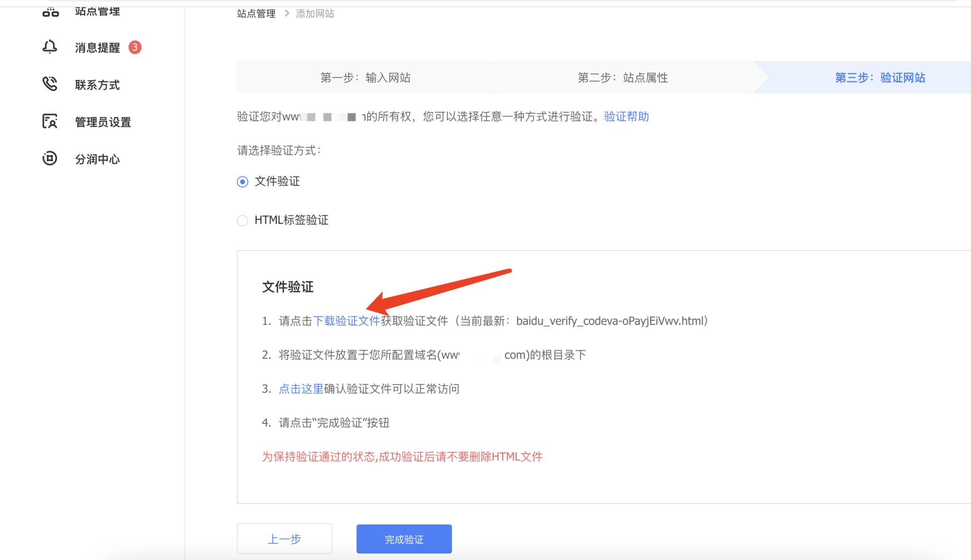Viewport: 971px width, 560px height.
Task: Click the site management sidebar icon
Action: (x=50, y=12)
